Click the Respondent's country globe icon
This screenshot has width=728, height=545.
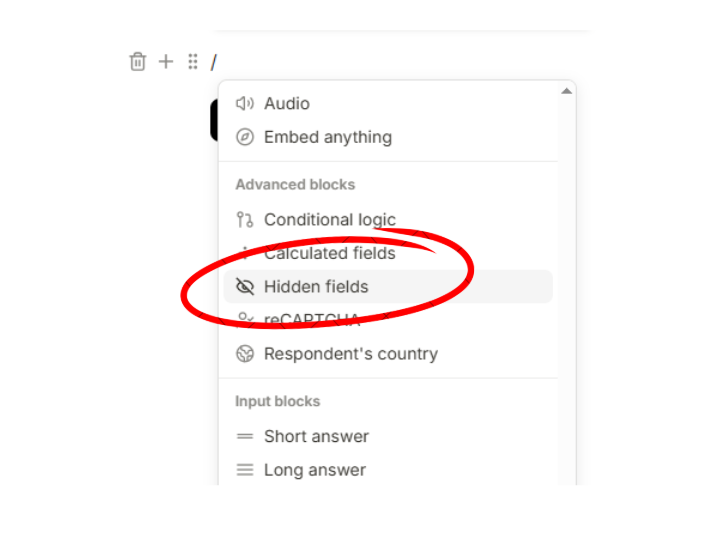point(245,354)
